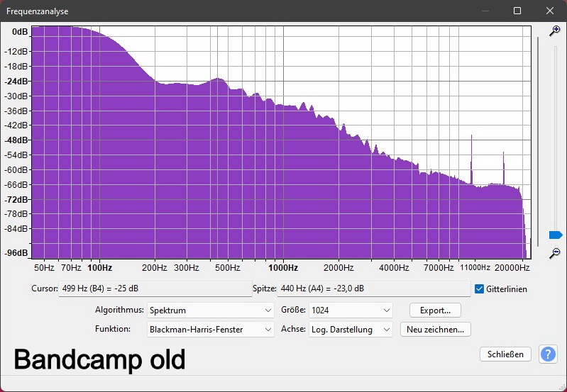Click the blue vertical zoom slider handle
The height and width of the screenshot is (392, 567).
556,235
